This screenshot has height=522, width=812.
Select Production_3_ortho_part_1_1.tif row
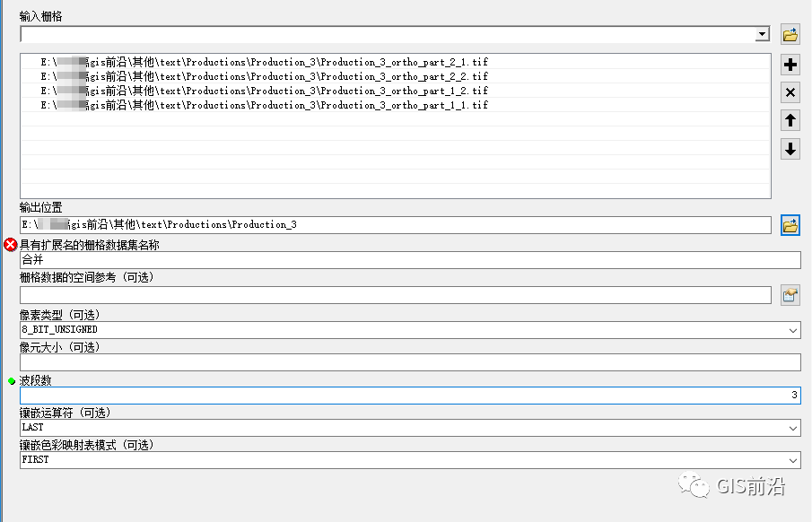pyautogui.click(x=396, y=105)
